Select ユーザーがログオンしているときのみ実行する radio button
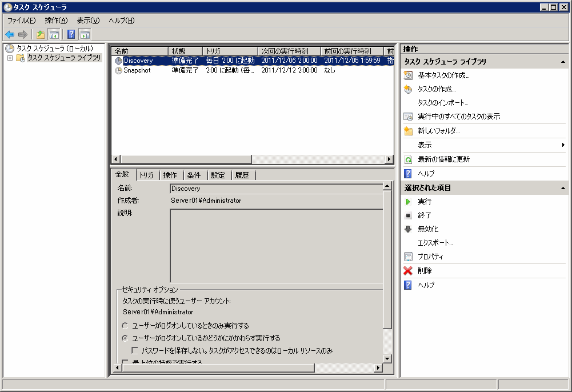Screen dimensions: 572x392 click(x=125, y=326)
